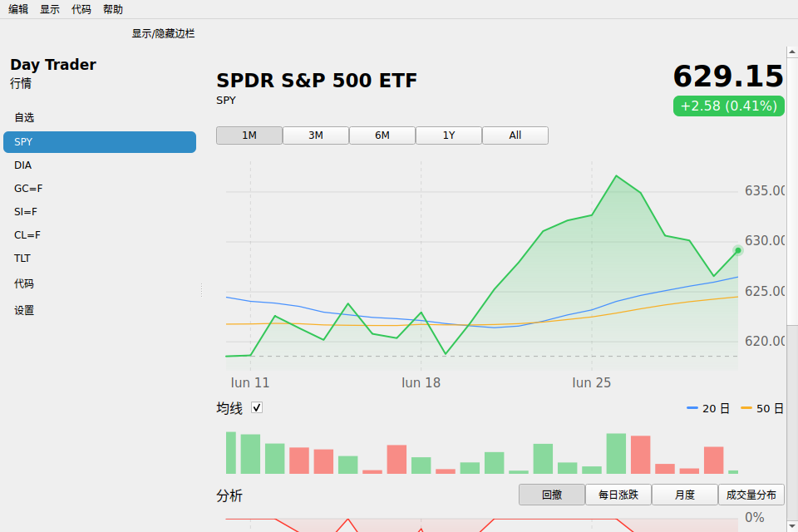Set chart range to 6M
798x532 pixels.
click(382, 135)
